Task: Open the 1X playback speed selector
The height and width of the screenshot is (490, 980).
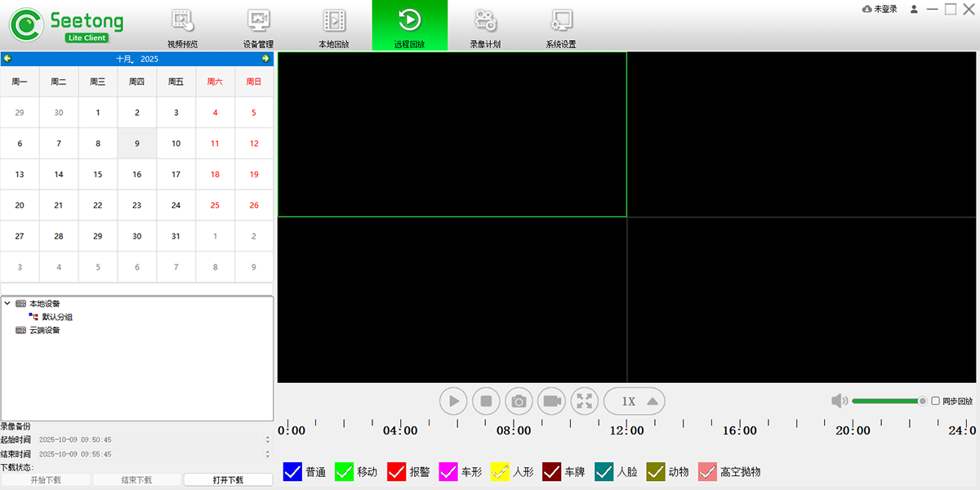Action: [635, 401]
